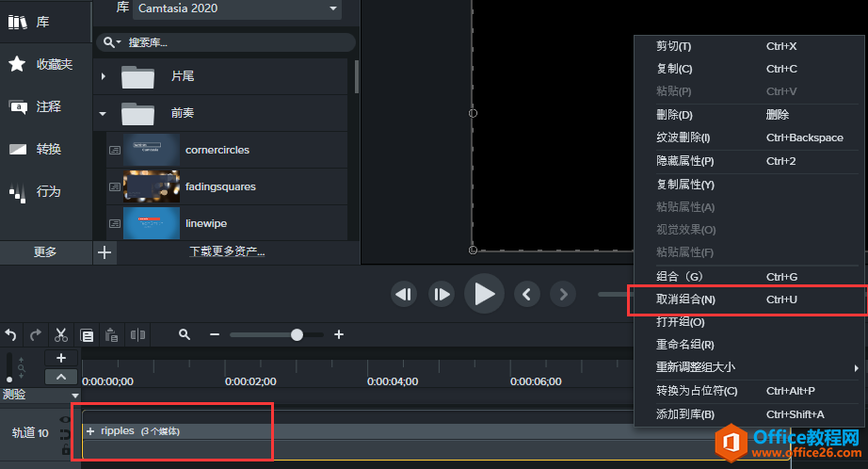Viewport: 868px width, 469px height.
Task: Click the 下载更多资产 link
Action: click(x=227, y=251)
